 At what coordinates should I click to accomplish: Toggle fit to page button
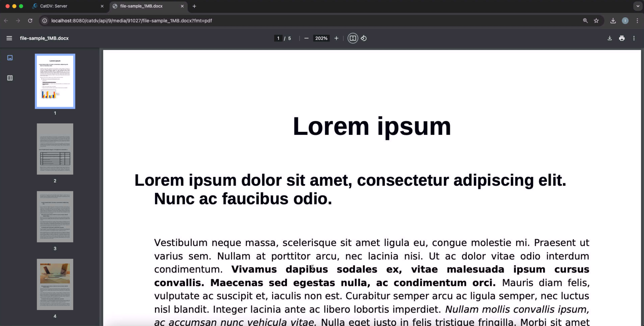pos(352,38)
